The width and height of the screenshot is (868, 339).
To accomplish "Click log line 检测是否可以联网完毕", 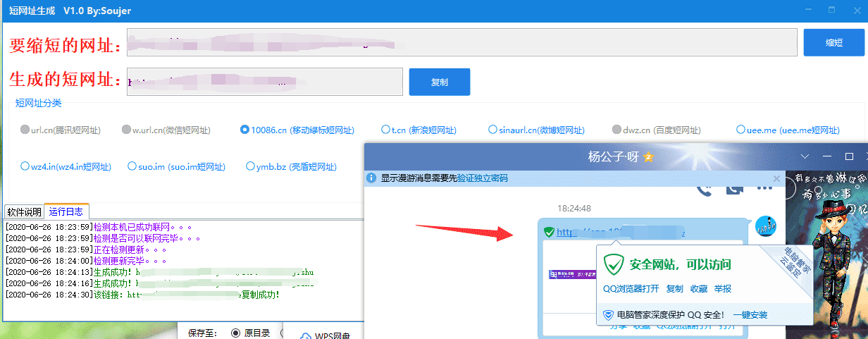I will (x=103, y=238).
